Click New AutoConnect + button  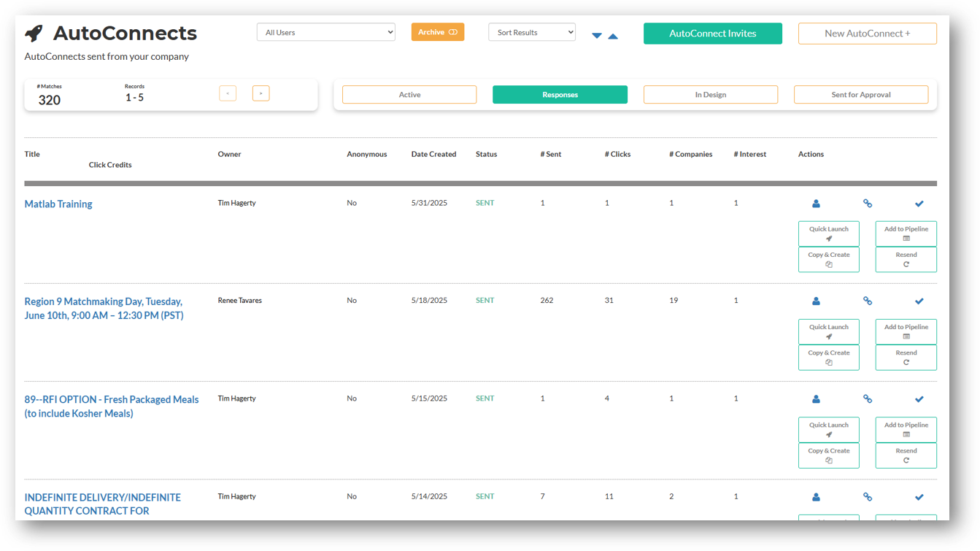868,34
